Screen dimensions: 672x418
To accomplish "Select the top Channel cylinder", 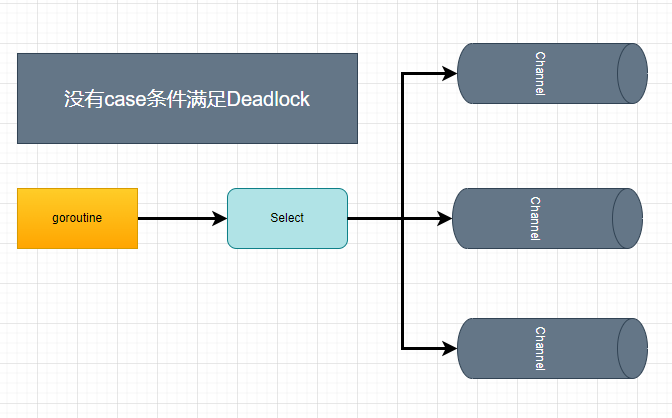I will tap(540, 73).
